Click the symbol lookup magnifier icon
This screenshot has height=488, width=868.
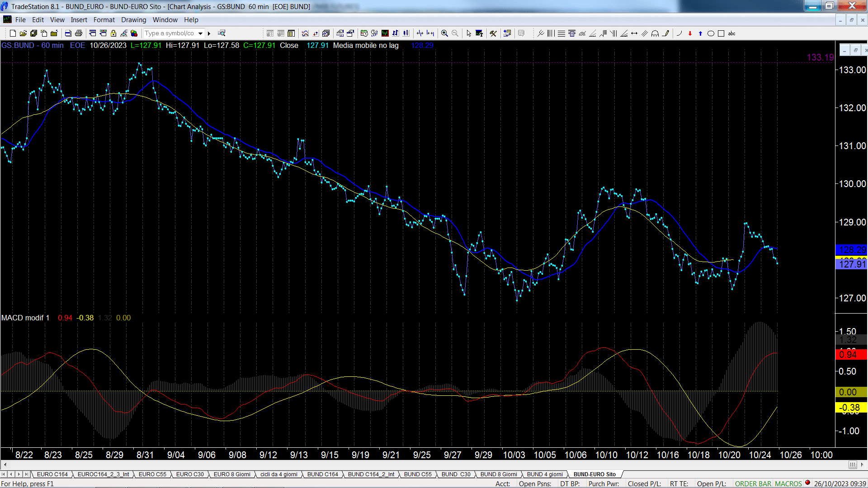pos(222,33)
